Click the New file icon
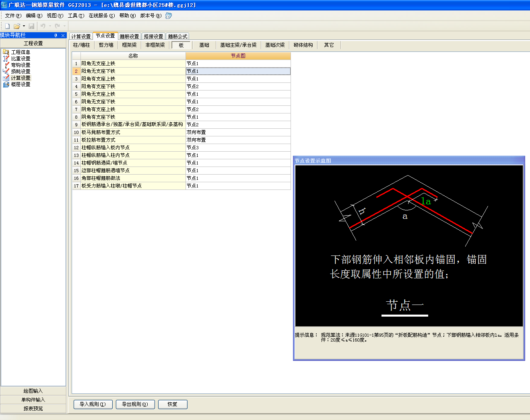The image size is (530, 420). [x=7, y=26]
